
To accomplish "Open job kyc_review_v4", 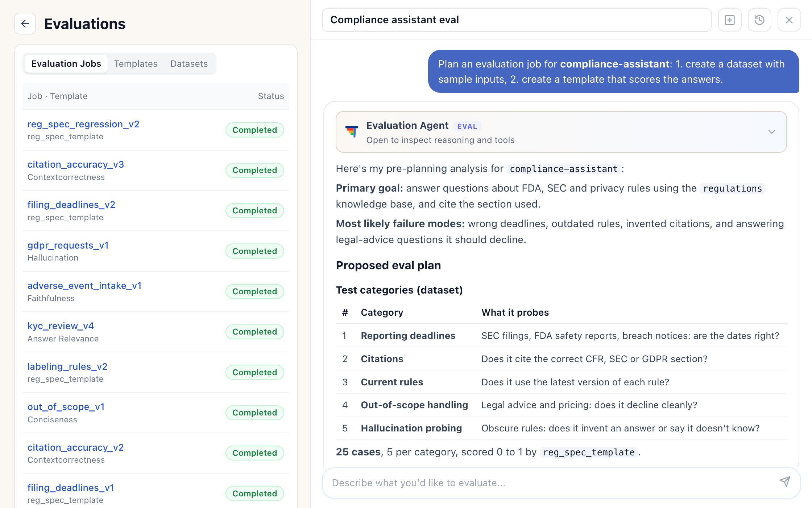I will (61, 326).
